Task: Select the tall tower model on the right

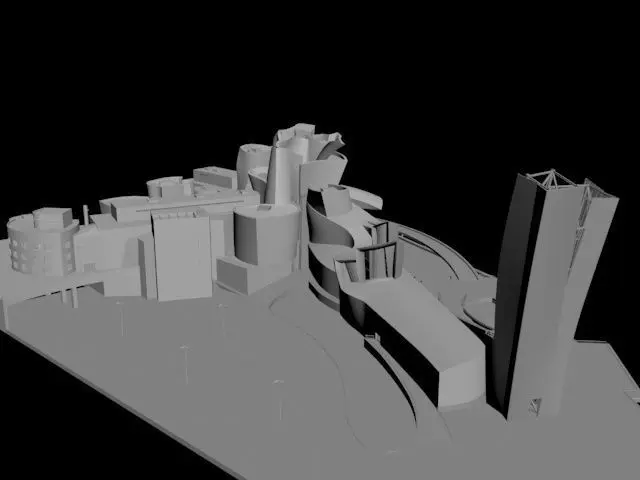Action: [x=553, y=294]
